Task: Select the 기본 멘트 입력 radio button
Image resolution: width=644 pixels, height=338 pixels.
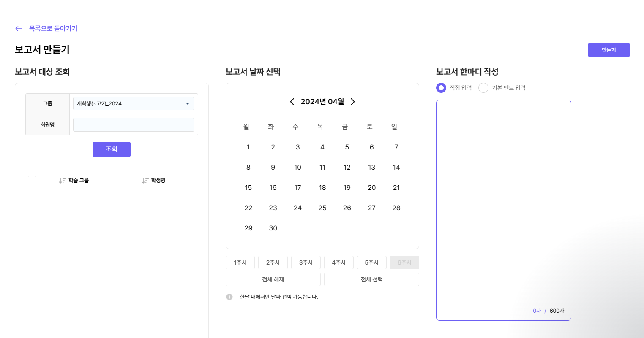Action: tap(483, 88)
